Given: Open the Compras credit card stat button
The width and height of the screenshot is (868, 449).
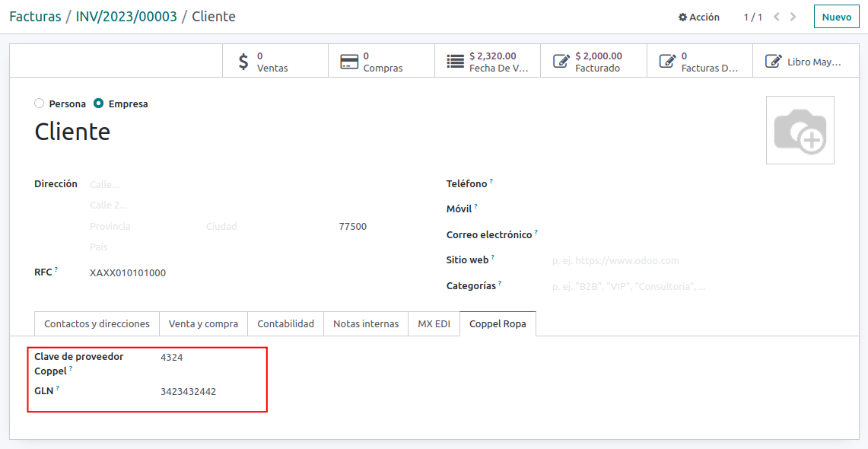Looking at the screenshot, I should click(x=381, y=62).
